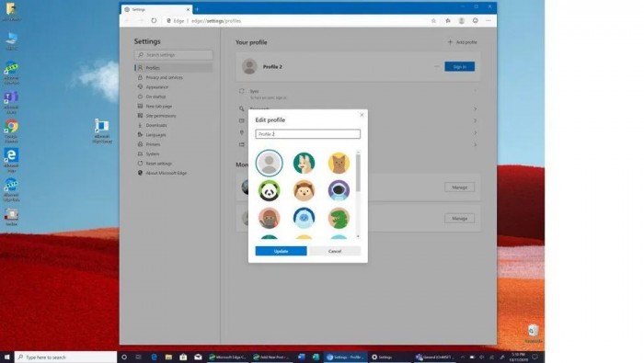Pick the panda avatar
Image resolution: width=644 pixels, height=363 pixels.
point(269,191)
